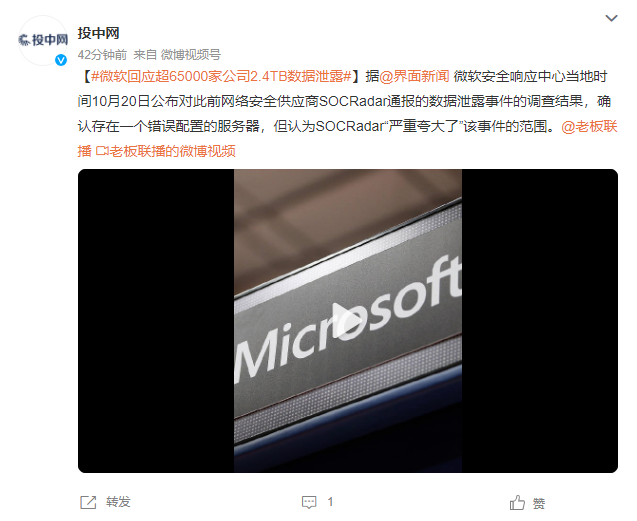Click the 投中网 profile avatar
Screen dimensions: 637x521
click(43, 40)
